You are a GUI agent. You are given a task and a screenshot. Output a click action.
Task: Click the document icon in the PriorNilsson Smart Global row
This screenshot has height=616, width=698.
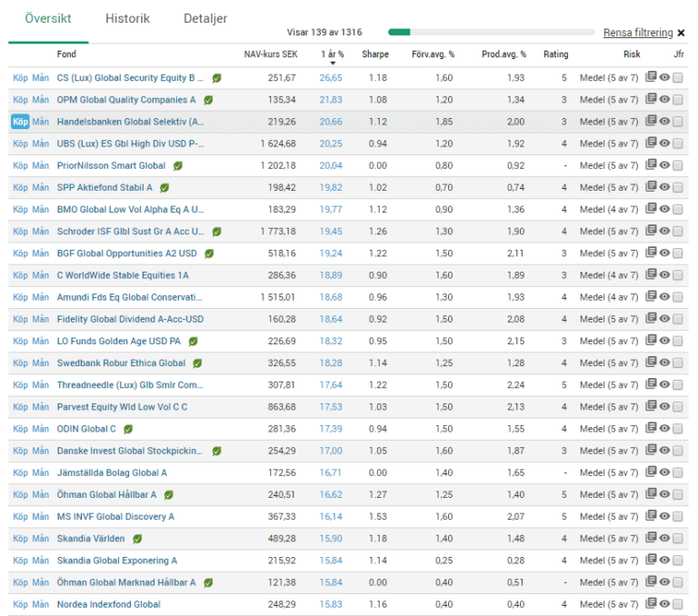pyautogui.click(x=651, y=165)
